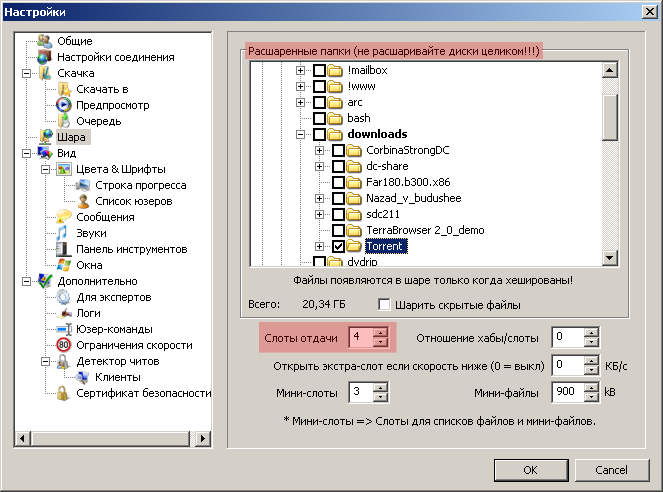Click the Звуки music note icon
Screen dimensions: 663x492
(62, 233)
